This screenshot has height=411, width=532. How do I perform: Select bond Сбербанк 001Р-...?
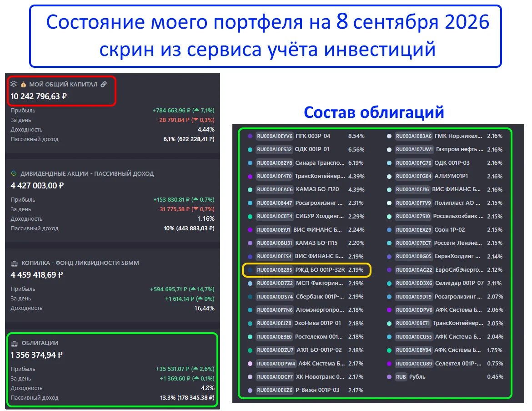(x=320, y=297)
